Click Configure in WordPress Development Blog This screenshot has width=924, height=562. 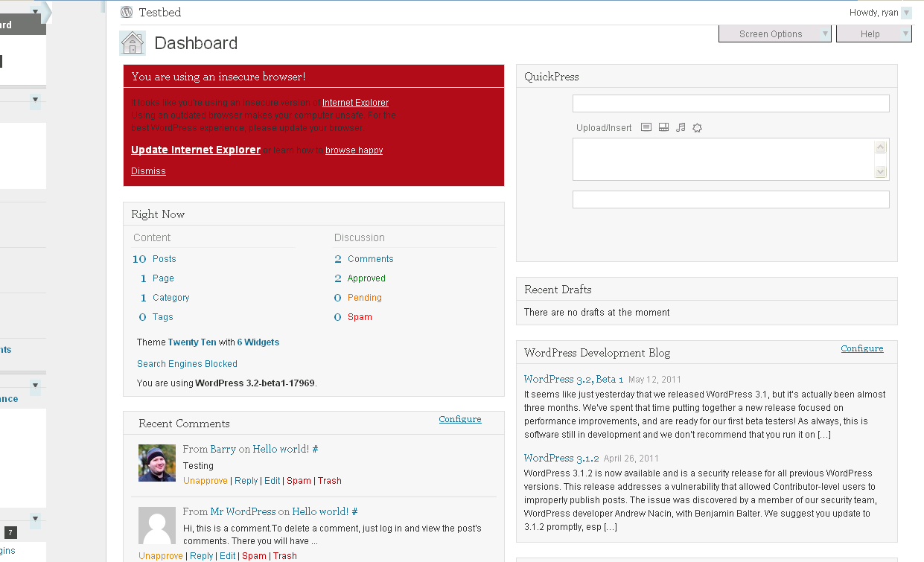click(x=861, y=348)
